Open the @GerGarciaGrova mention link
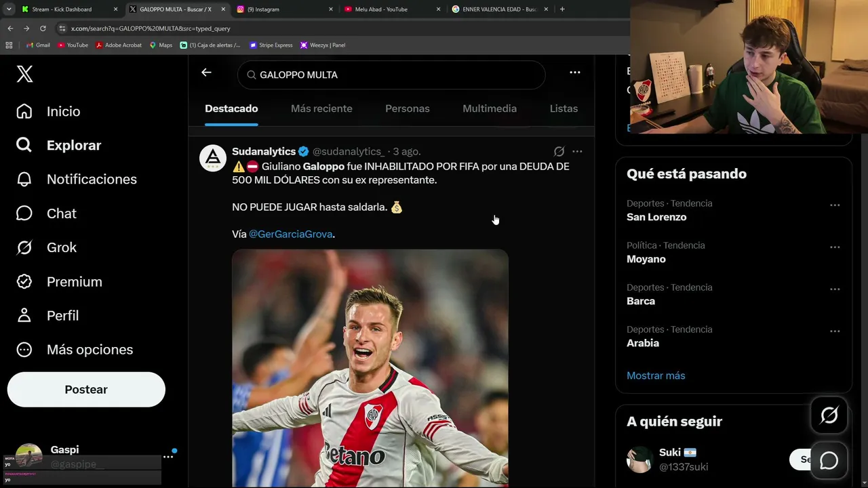 point(291,234)
